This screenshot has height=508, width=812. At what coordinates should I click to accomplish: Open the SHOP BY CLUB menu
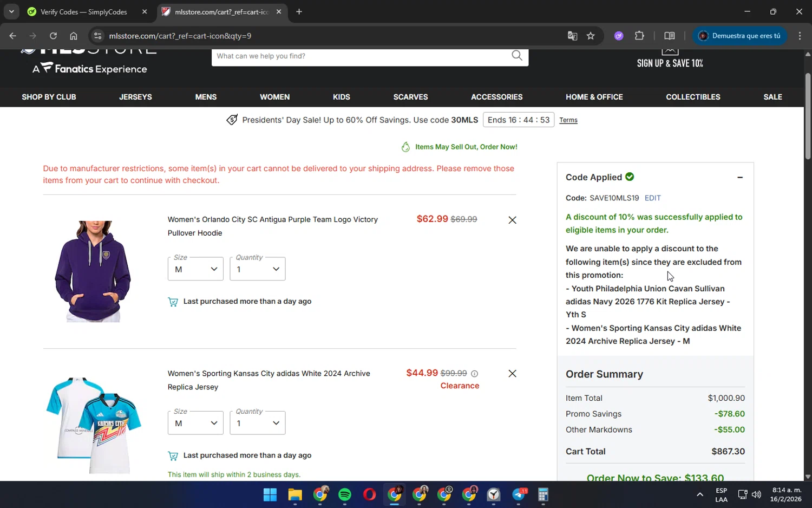[x=49, y=97]
